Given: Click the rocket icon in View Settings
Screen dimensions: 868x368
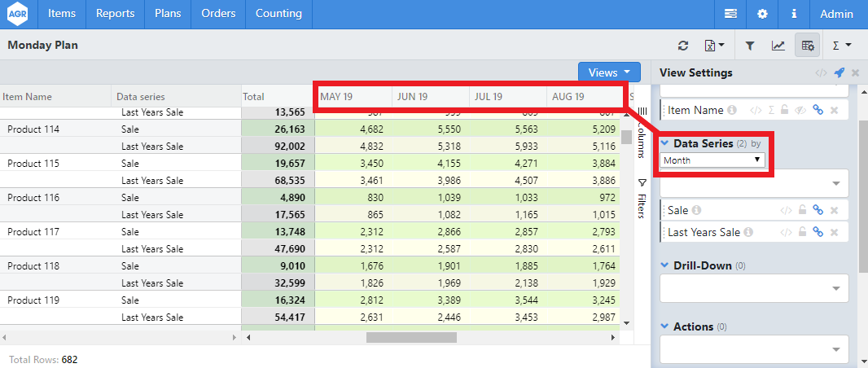Looking at the screenshot, I should [840, 72].
